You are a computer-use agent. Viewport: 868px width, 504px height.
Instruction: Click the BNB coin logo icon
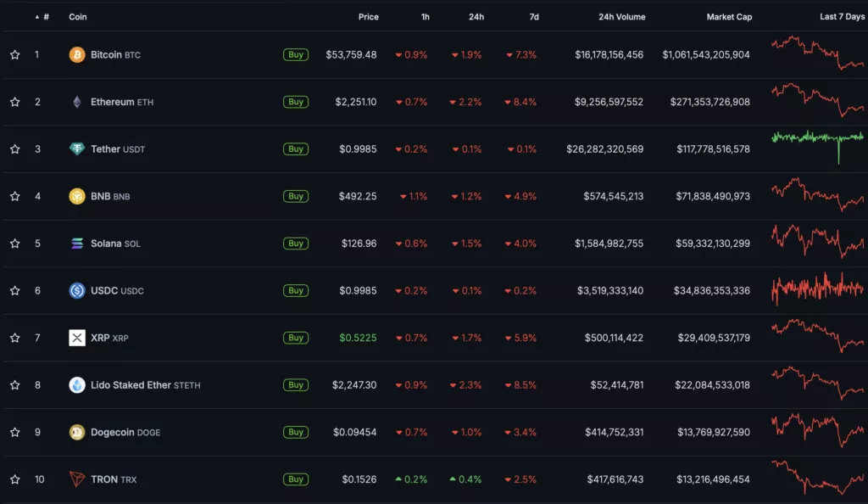pos(77,196)
